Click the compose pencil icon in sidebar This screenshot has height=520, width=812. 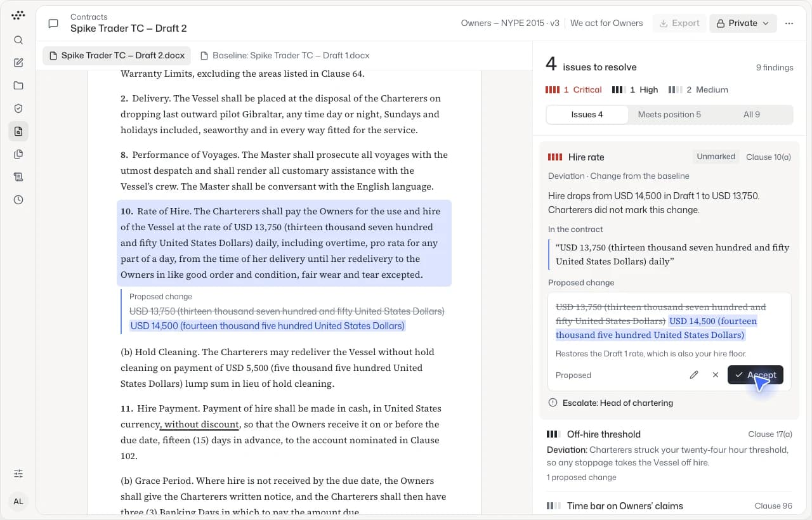tap(18, 63)
